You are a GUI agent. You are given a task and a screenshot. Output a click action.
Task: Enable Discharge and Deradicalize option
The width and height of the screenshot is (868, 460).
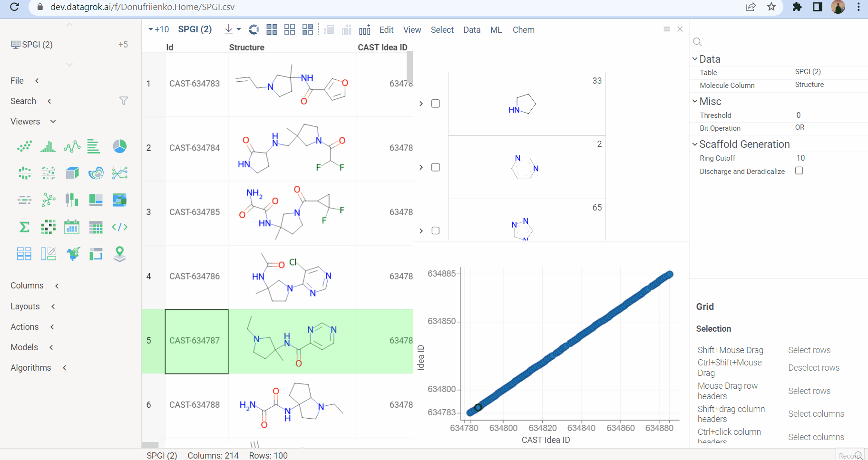(799, 171)
